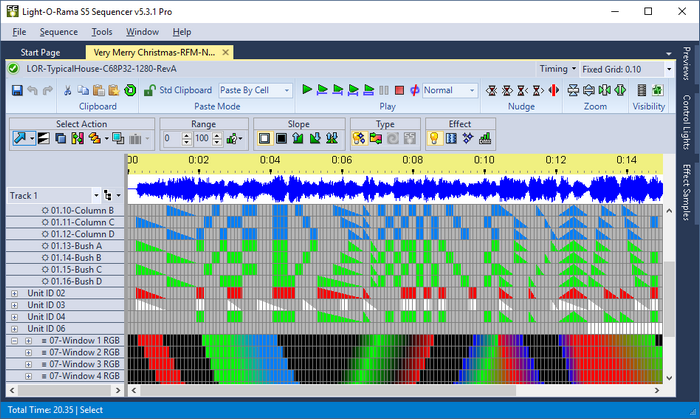Click the Save sequence icon

(16, 90)
